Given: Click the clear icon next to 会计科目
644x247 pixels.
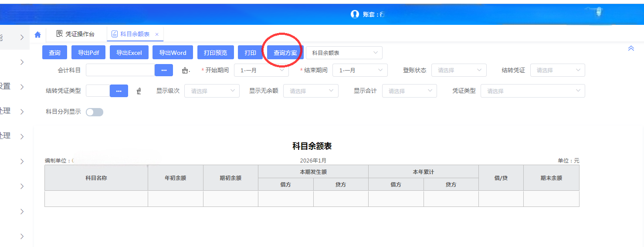Looking at the screenshot, I should coord(186,71).
